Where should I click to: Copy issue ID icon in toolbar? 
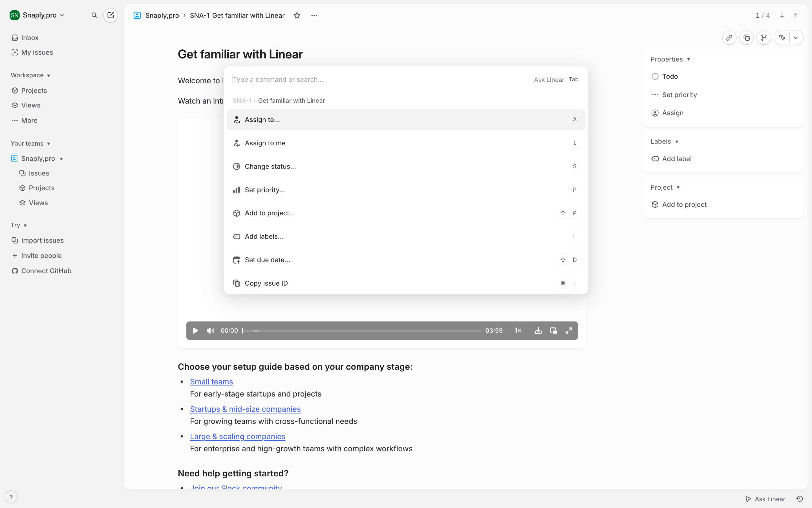(x=747, y=38)
